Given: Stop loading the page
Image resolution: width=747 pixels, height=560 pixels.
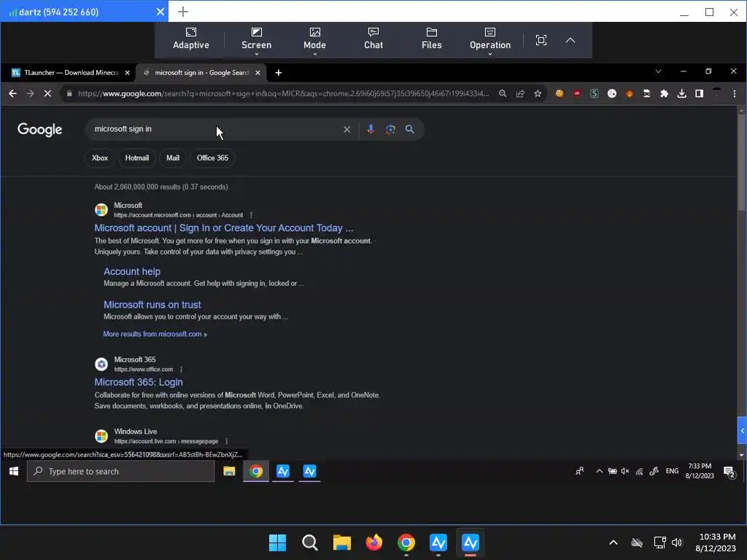Looking at the screenshot, I should pyautogui.click(x=47, y=94).
